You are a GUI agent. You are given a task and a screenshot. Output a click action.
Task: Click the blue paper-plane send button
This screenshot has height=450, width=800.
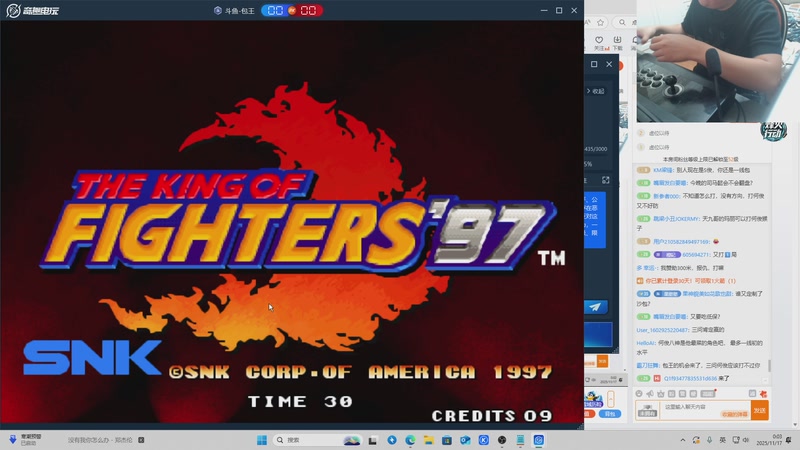pos(595,307)
